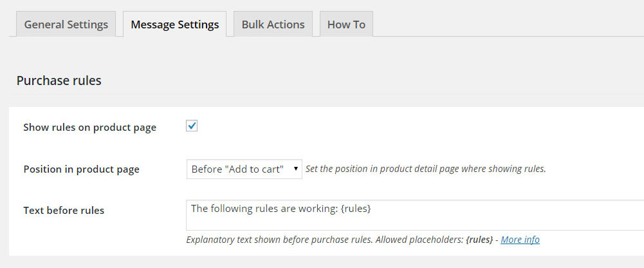Viewport: 644px width, 268px height.
Task: Click the "Show rules on product page" label
Action: [89, 128]
